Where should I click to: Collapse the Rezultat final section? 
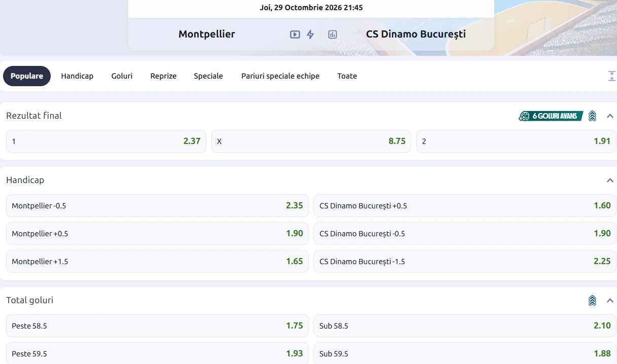pos(610,116)
